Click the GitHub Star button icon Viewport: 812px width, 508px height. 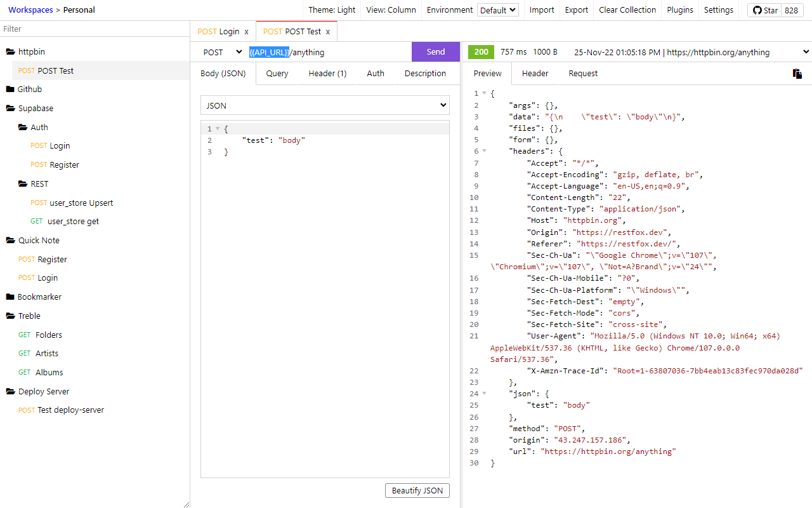(x=757, y=10)
